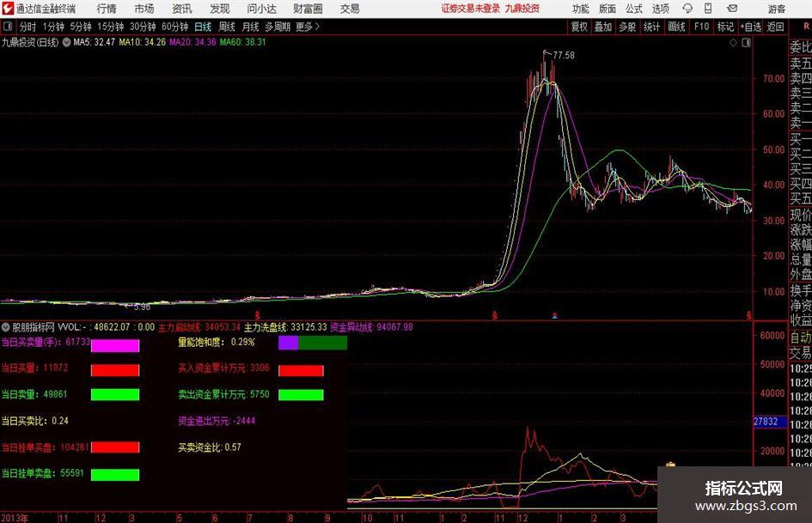This screenshot has height=523, width=812.
Task: Open the 多周期 multi-period view
Action: (278, 27)
